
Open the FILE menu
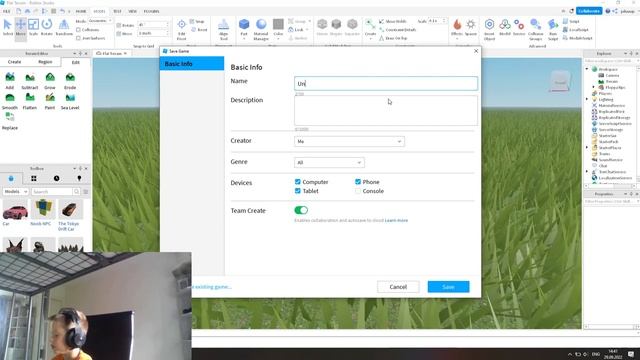(x=7, y=11)
